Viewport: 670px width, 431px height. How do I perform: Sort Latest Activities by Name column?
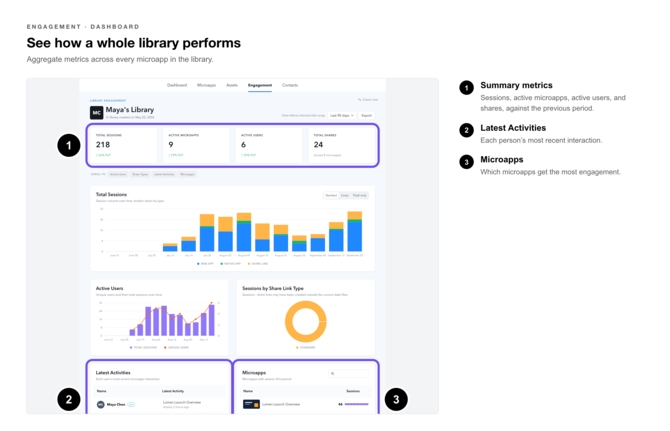click(101, 391)
